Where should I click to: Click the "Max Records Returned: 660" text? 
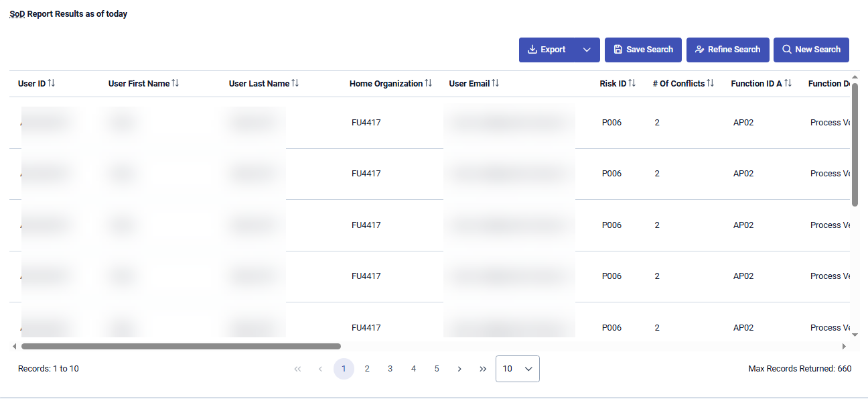pyautogui.click(x=800, y=369)
